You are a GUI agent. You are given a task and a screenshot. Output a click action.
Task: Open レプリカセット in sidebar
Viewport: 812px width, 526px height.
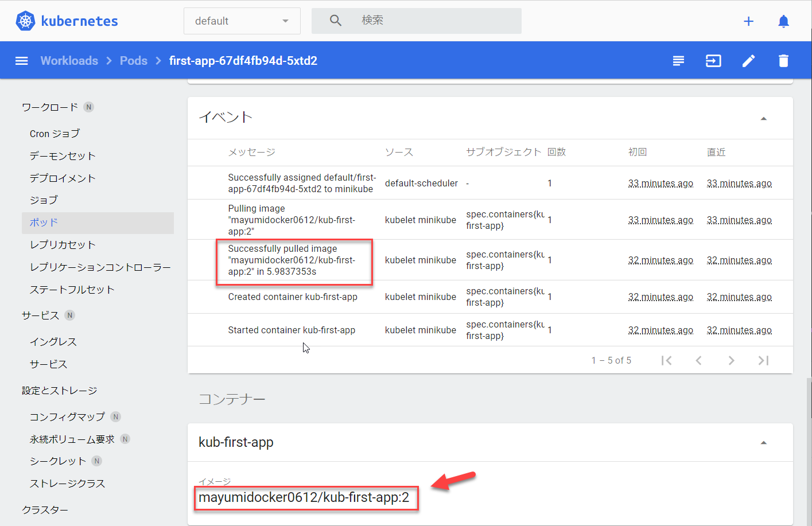[63, 245]
